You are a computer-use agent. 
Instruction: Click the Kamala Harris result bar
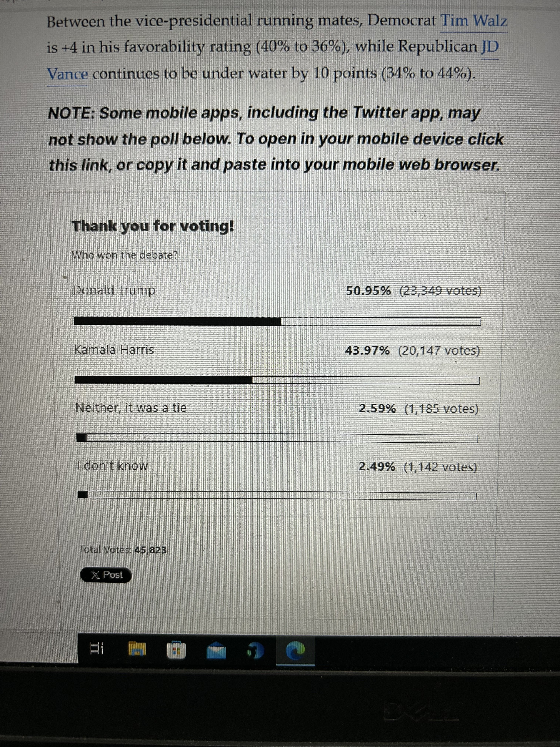pos(277,380)
